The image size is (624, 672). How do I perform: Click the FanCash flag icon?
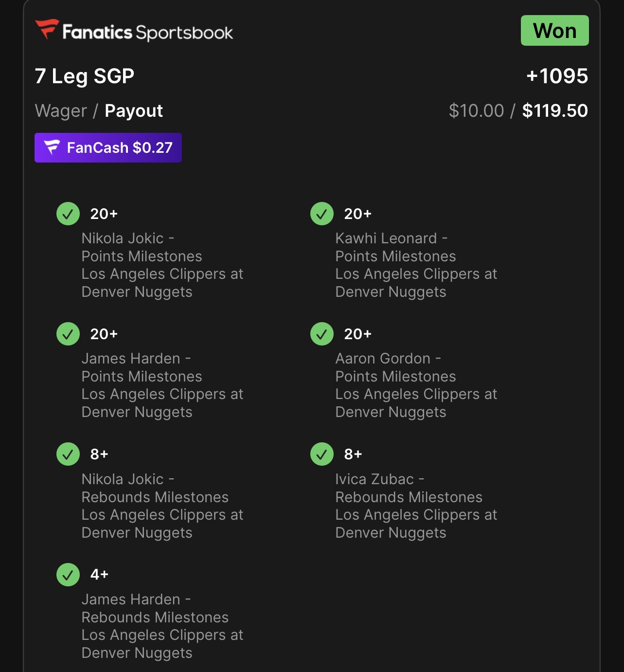(x=52, y=147)
